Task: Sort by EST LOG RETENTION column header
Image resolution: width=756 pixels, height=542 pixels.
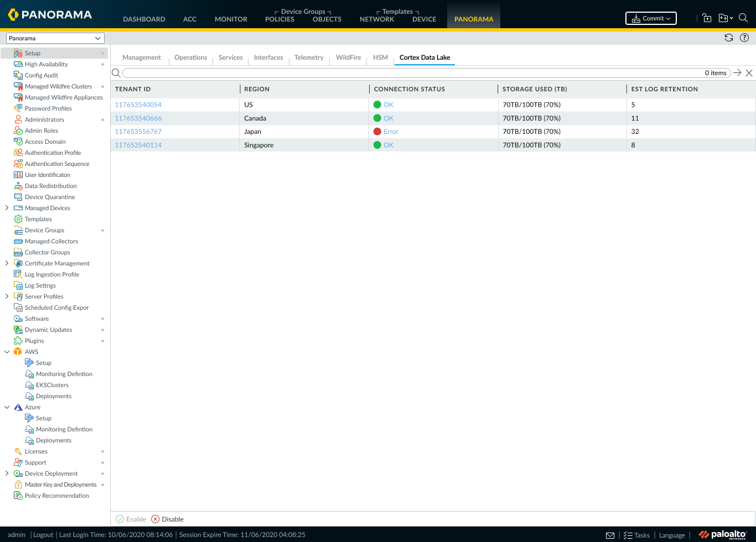Action: point(665,89)
